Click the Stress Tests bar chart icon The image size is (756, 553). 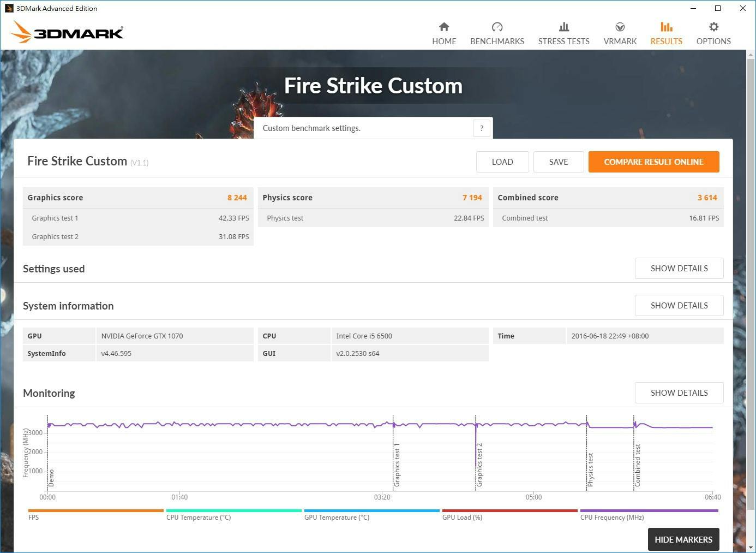pos(563,27)
